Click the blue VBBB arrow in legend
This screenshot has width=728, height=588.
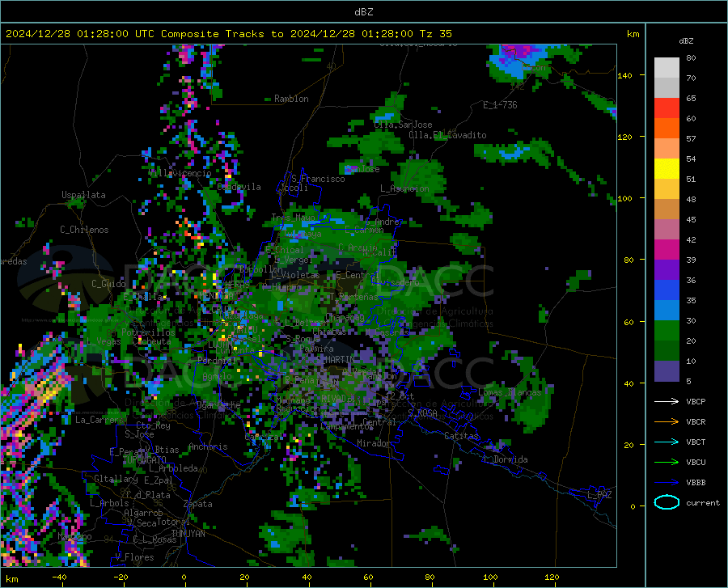click(667, 483)
